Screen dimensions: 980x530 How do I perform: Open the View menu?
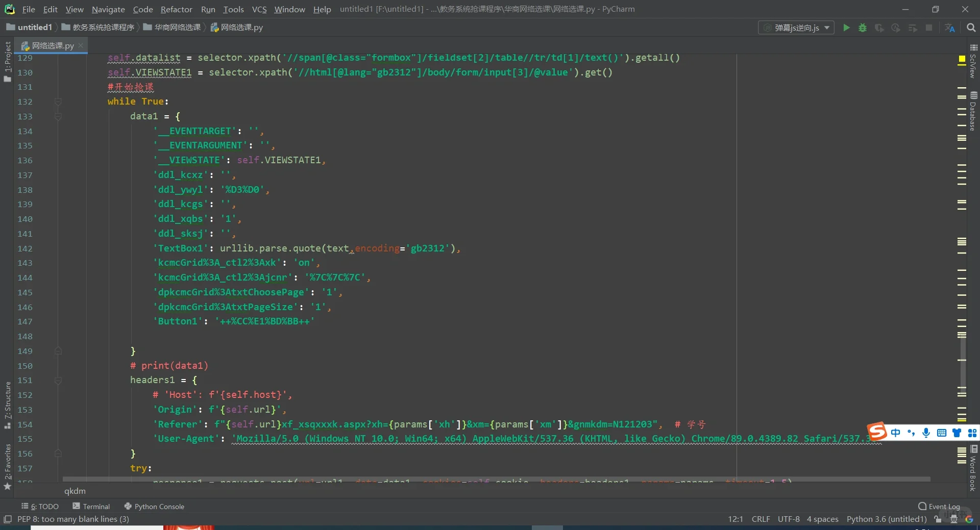(x=75, y=9)
